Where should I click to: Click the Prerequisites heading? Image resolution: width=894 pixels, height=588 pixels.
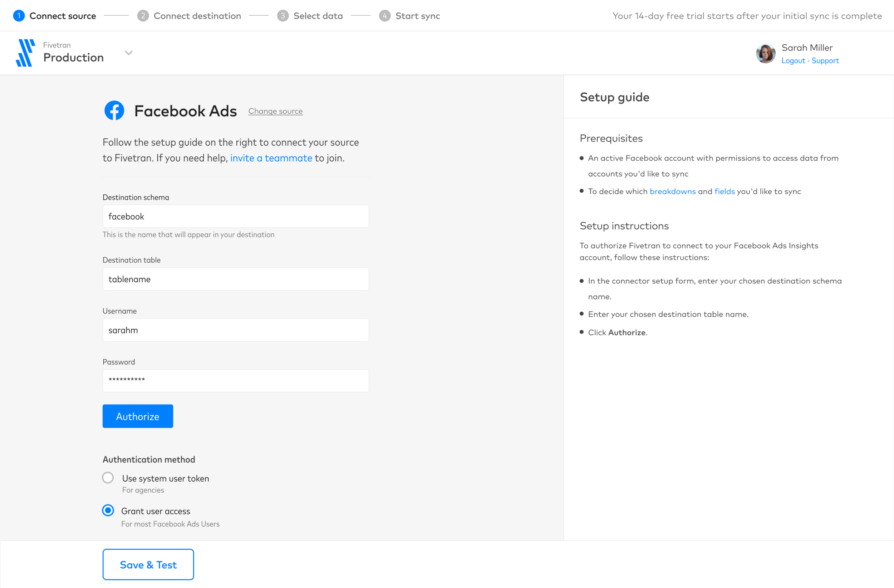click(x=611, y=138)
